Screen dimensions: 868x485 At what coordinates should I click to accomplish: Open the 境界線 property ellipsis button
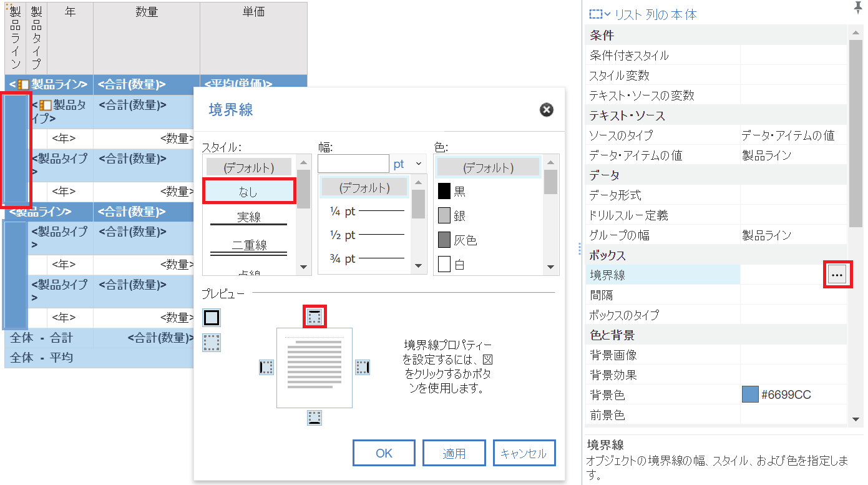837,274
